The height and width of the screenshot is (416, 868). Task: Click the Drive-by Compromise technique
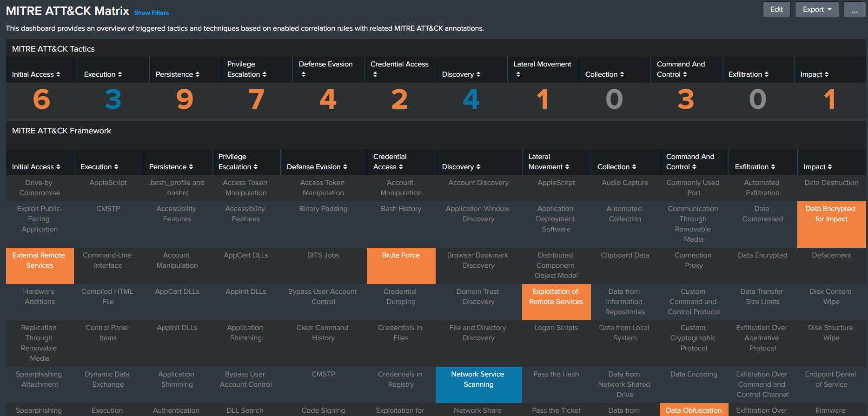(40, 188)
